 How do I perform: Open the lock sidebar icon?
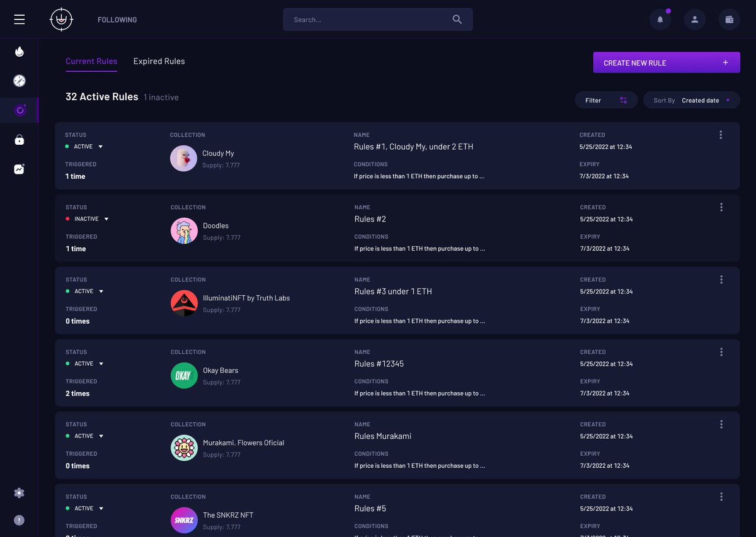pyautogui.click(x=20, y=140)
